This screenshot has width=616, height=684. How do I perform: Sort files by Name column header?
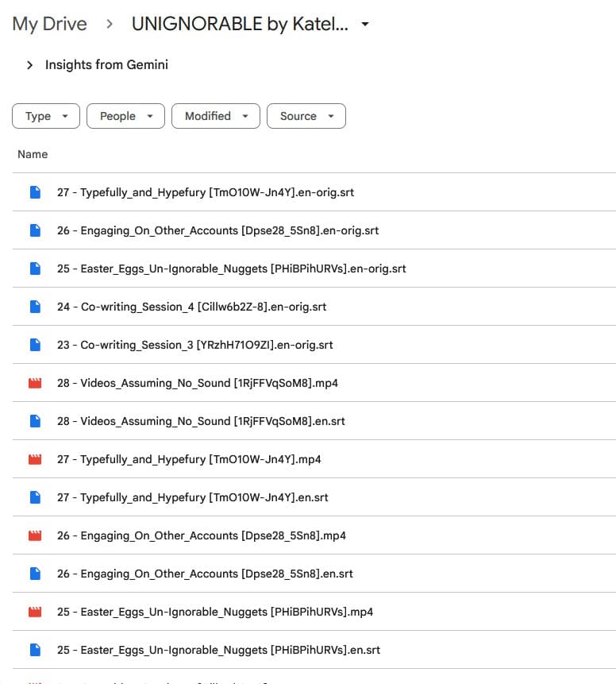tap(33, 154)
